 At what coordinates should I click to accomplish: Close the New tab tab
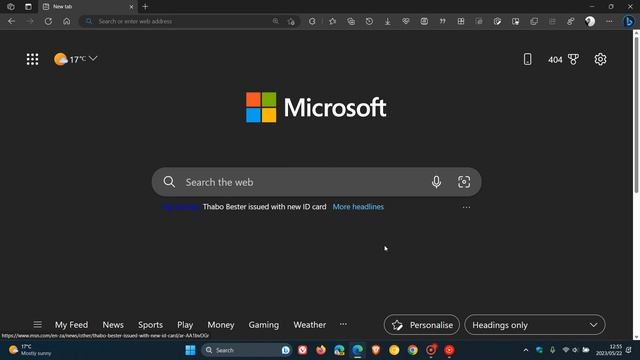click(131, 7)
